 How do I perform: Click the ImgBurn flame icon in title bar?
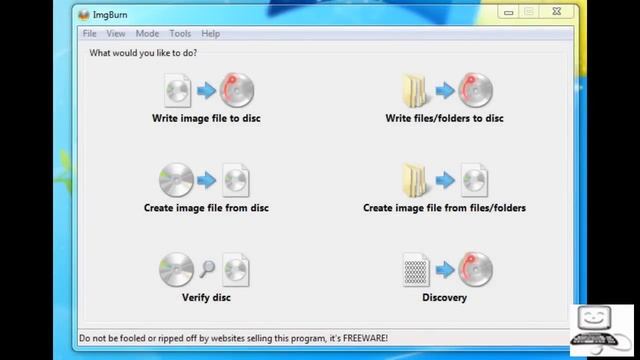[x=84, y=15]
